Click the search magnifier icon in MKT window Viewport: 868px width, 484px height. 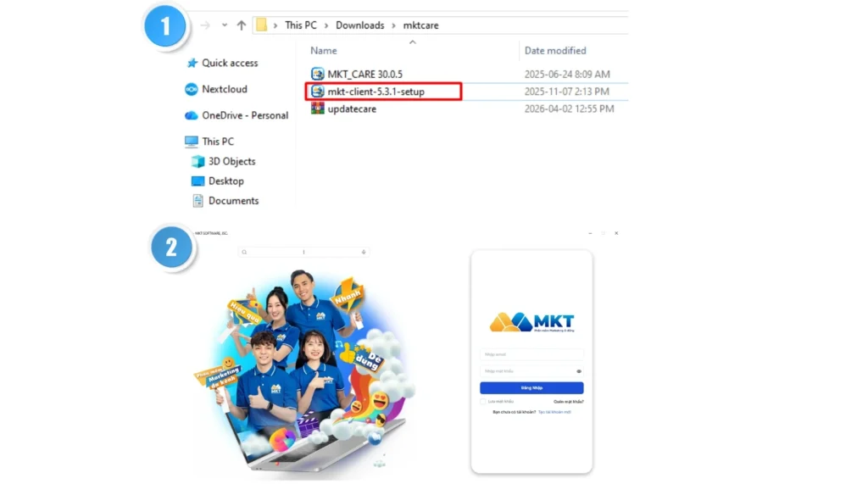(x=244, y=252)
